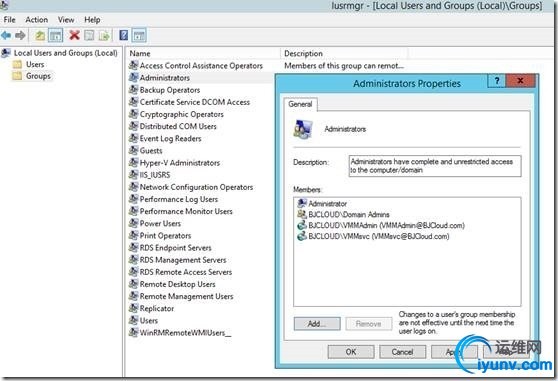
Task: Click Cancel in Administrators Properties
Action: [x=402, y=352]
